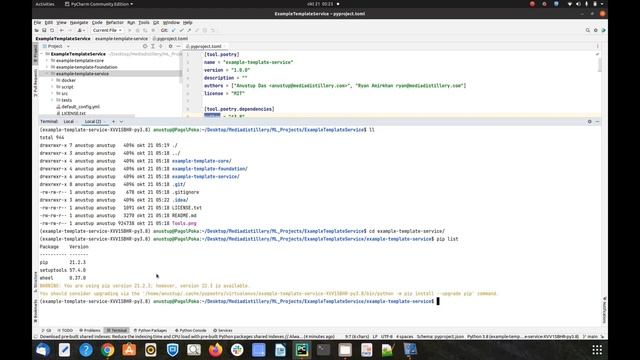Open the Git menu
This screenshot has height=360, width=640.
coord(156,22)
